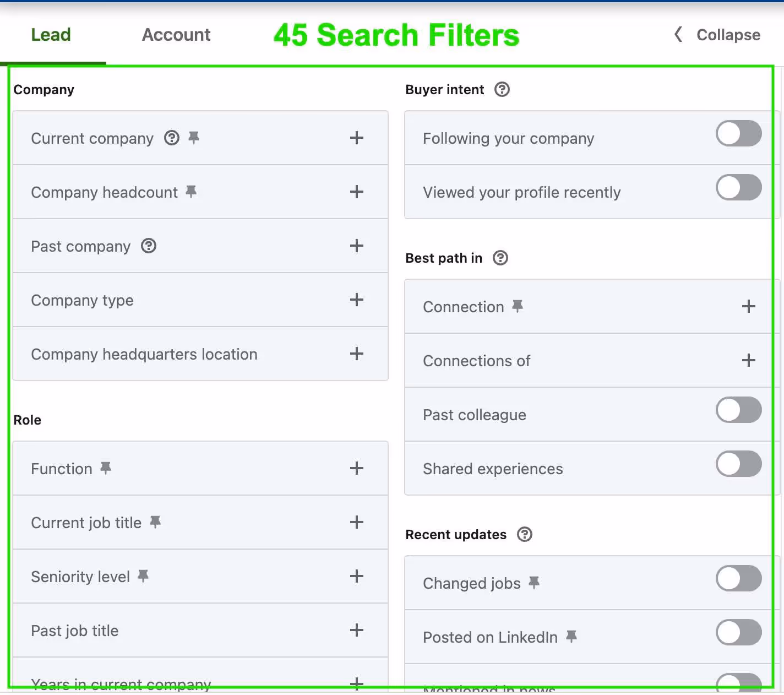784x695 pixels.
Task: Enable the Following your company toggle
Action: pyautogui.click(x=738, y=133)
